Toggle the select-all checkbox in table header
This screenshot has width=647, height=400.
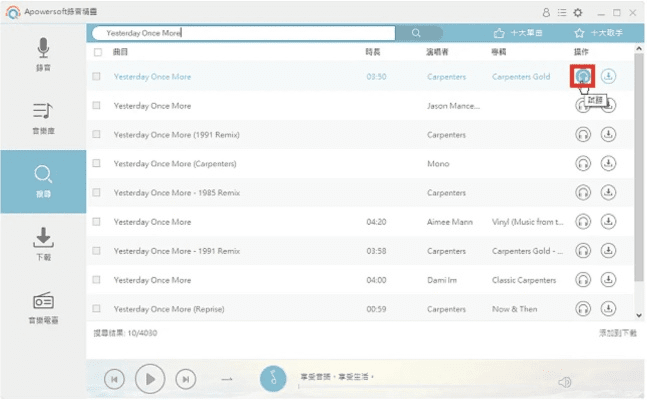tap(97, 51)
